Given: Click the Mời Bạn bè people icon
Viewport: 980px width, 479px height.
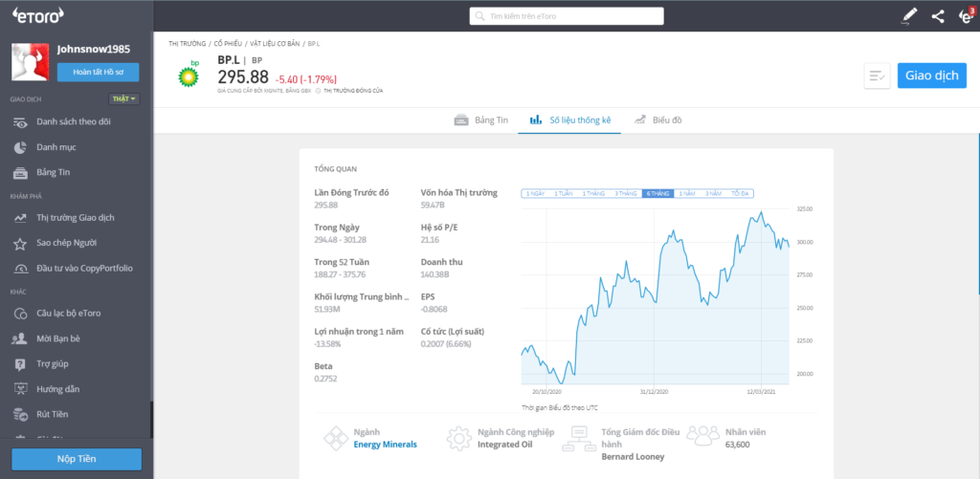Looking at the screenshot, I should (20, 338).
